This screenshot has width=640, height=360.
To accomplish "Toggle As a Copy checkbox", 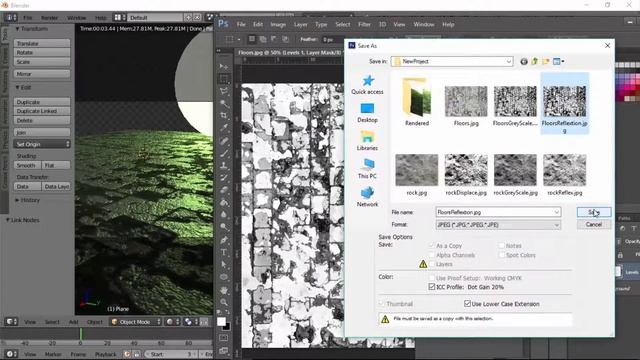I will (432, 246).
